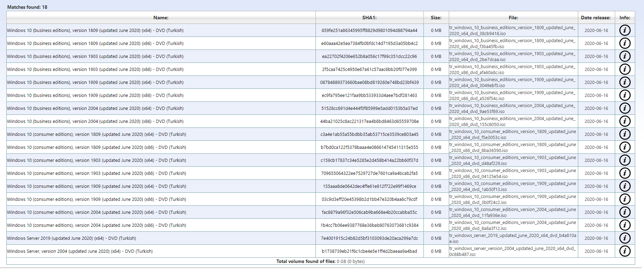The width and height of the screenshot is (644, 270).
Task: Select SHA1 hash 2f5caa7425c4950e67a61c57aac6bb20f077e399
Action: pos(369,70)
